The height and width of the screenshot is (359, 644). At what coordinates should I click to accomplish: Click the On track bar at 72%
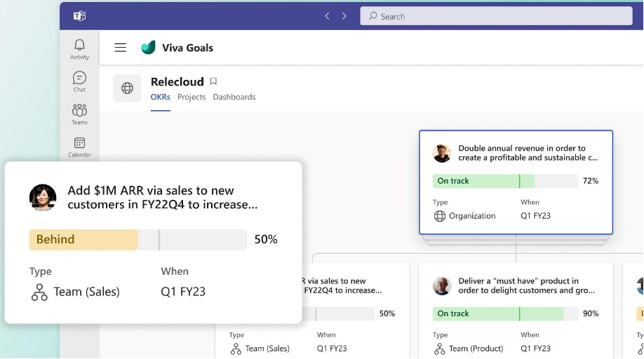505,181
